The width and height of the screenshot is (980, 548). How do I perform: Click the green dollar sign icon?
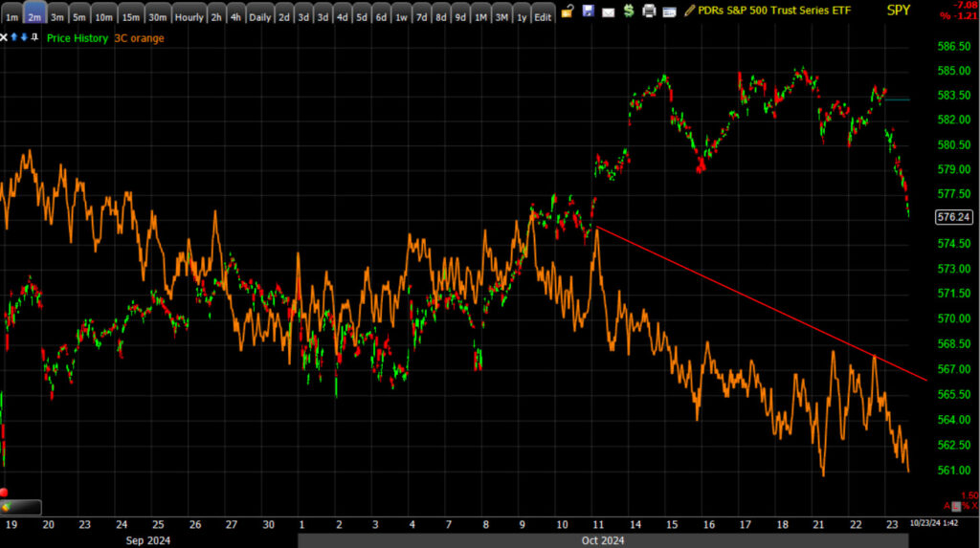(x=629, y=11)
